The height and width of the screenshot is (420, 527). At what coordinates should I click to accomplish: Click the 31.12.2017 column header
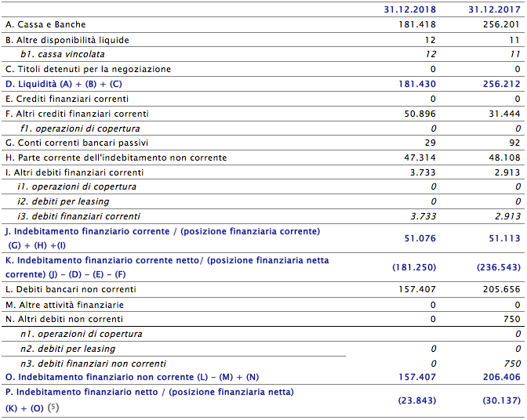click(x=494, y=9)
